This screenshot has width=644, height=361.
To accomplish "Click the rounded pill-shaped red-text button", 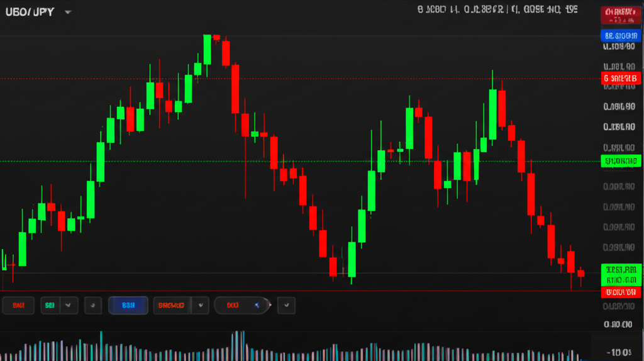I will tap(233, 306).
